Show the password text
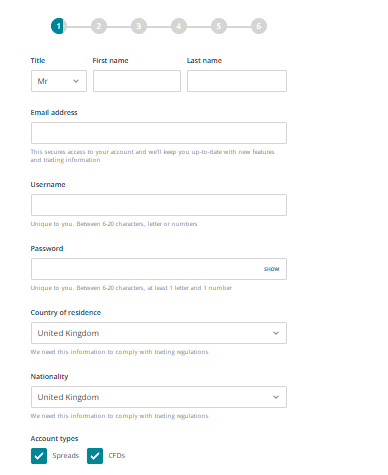388x475 pixels. coord(272,269)
